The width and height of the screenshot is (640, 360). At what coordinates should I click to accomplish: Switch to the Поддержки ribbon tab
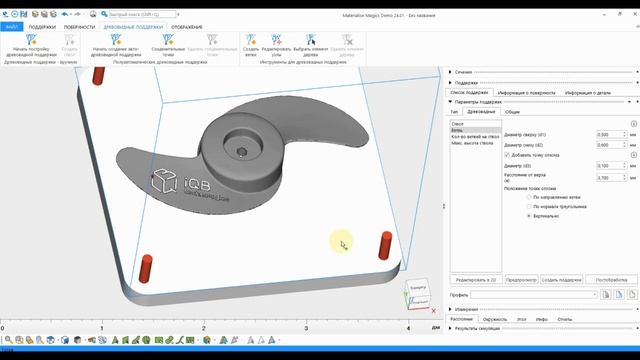[x=42, y=27]
